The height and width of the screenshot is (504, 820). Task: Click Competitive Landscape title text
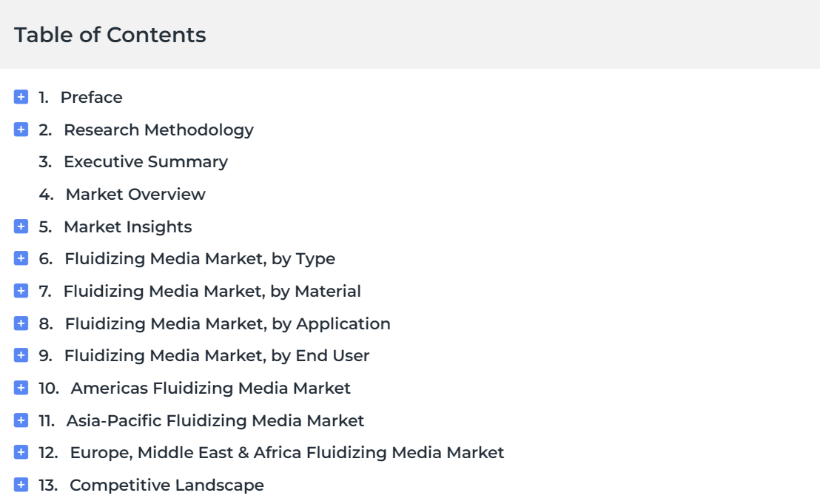tap(167, 485)
